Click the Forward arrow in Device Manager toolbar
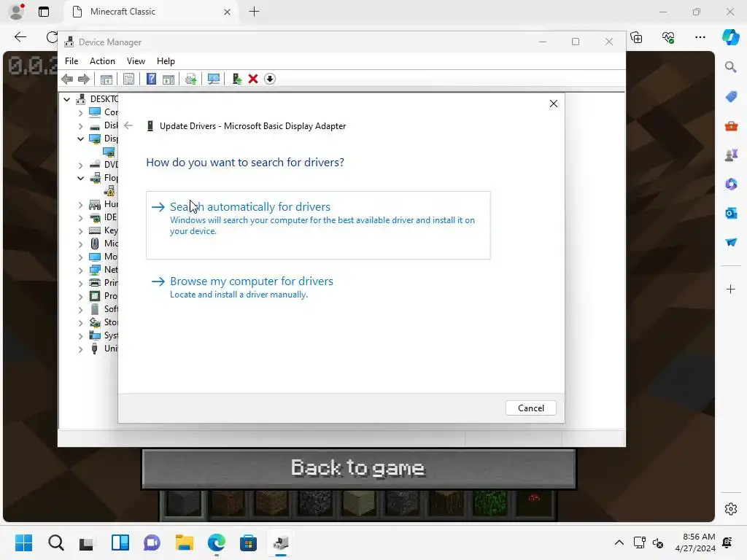 [84, 79]
